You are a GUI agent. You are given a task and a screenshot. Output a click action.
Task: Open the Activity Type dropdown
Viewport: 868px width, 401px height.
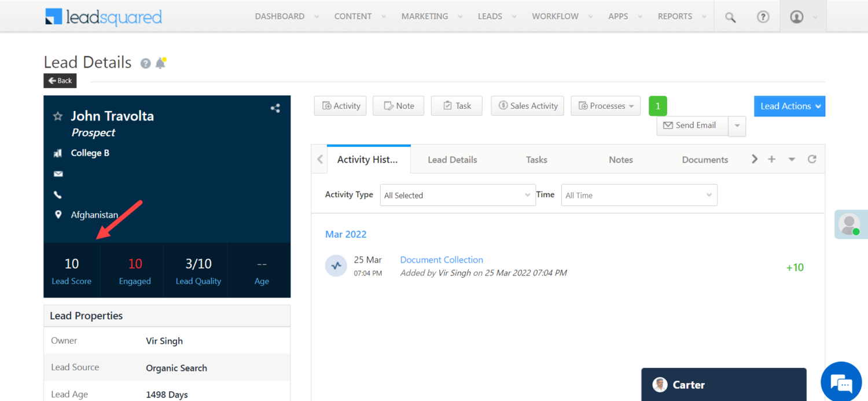click(457, 195)
